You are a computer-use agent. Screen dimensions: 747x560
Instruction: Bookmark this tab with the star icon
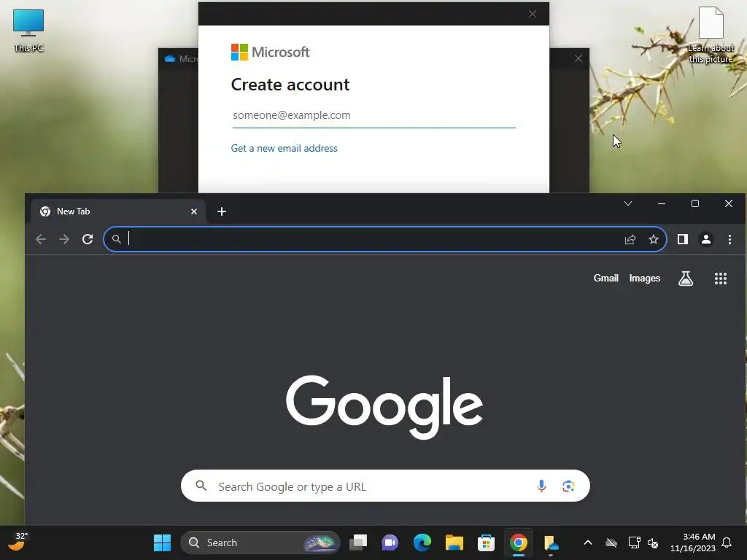654,239
